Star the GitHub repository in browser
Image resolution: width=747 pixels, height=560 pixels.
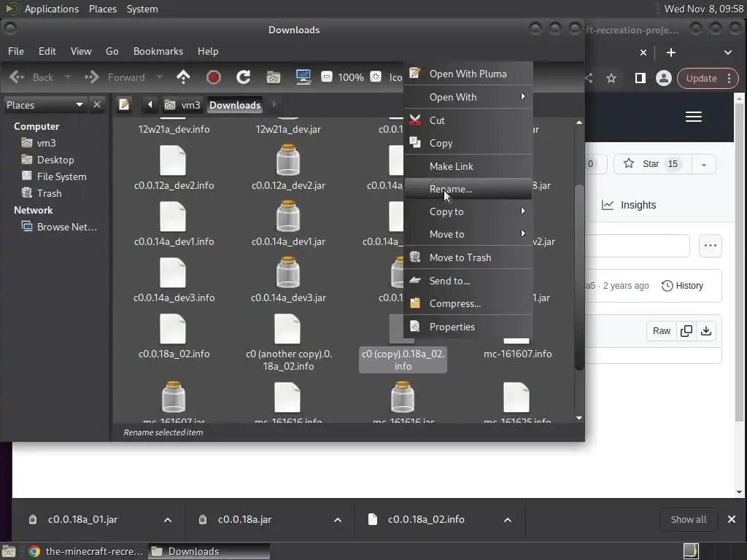652,164
